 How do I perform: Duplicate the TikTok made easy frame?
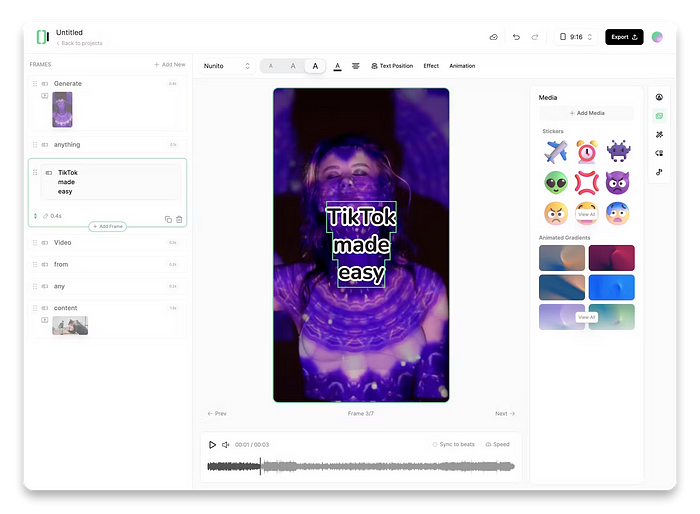(168, 219)
